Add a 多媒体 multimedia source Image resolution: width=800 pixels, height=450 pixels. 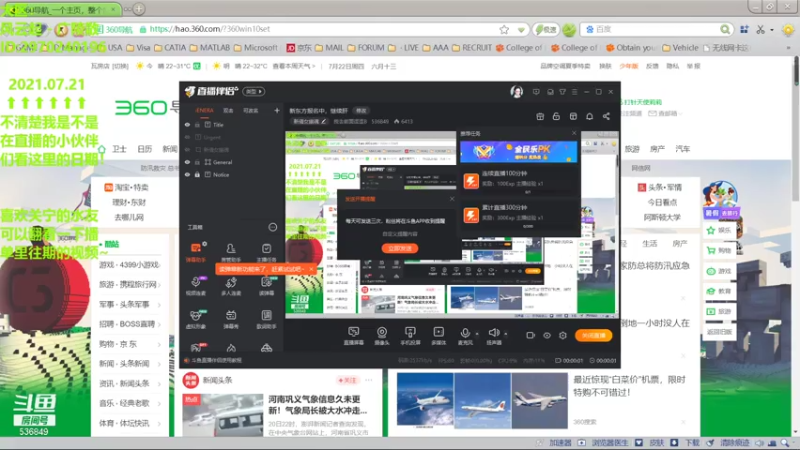(x=438, y=336)
